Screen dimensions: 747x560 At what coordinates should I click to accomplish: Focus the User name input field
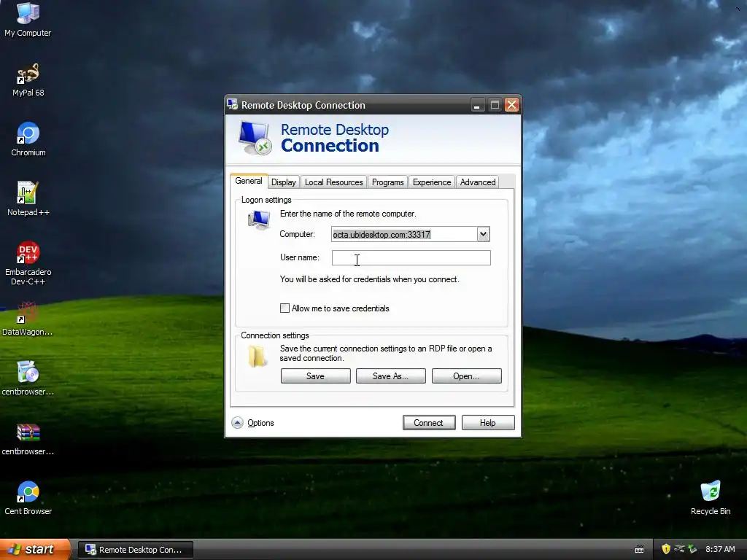pyautogui.click(x=411, y=257)
